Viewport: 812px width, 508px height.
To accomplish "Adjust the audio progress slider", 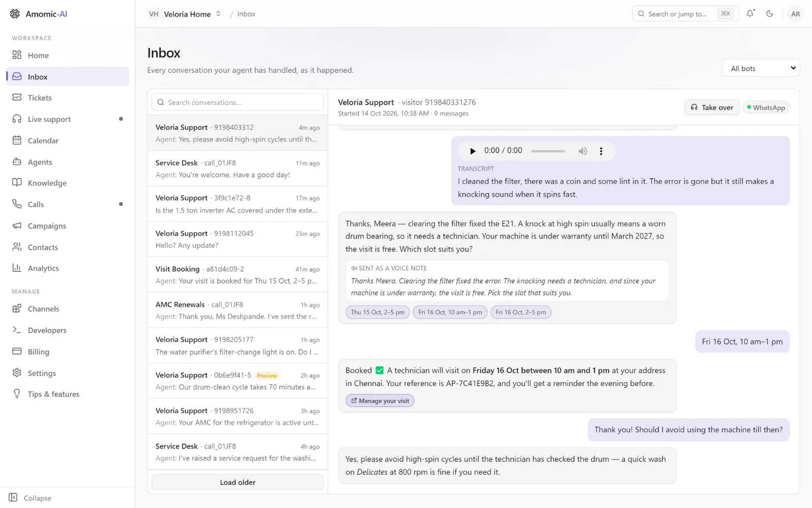I will click(548, 151).
